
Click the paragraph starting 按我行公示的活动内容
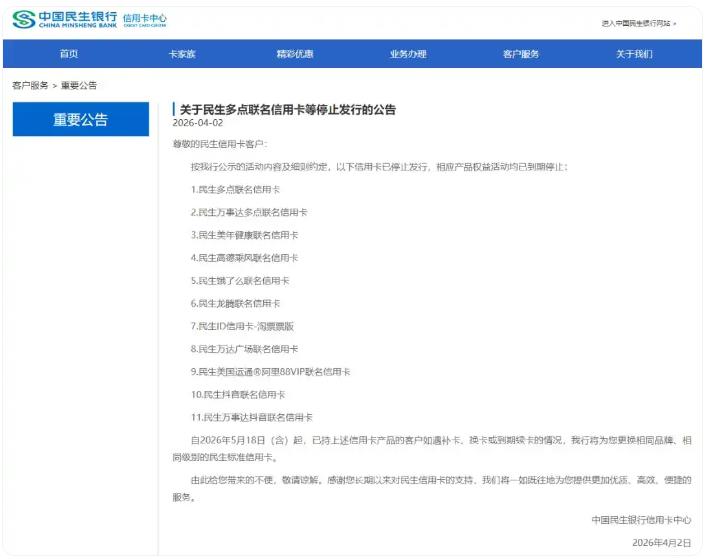coord(379,167)
